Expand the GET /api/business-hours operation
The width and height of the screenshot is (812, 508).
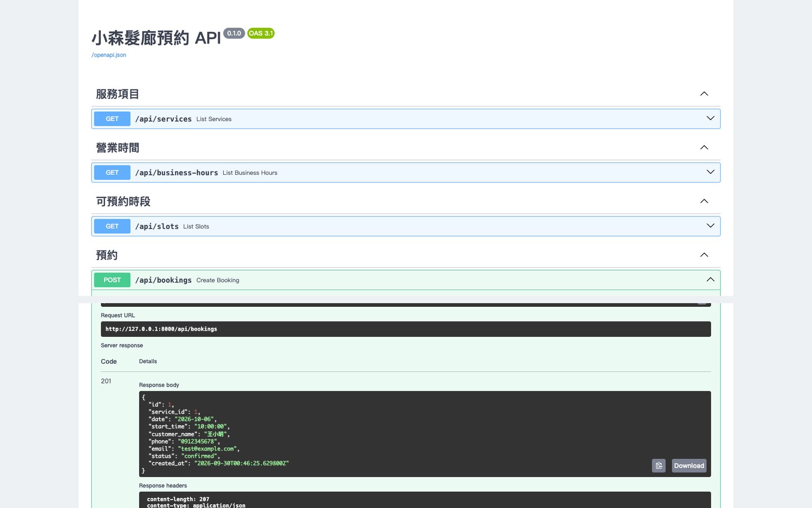point(710,172)
